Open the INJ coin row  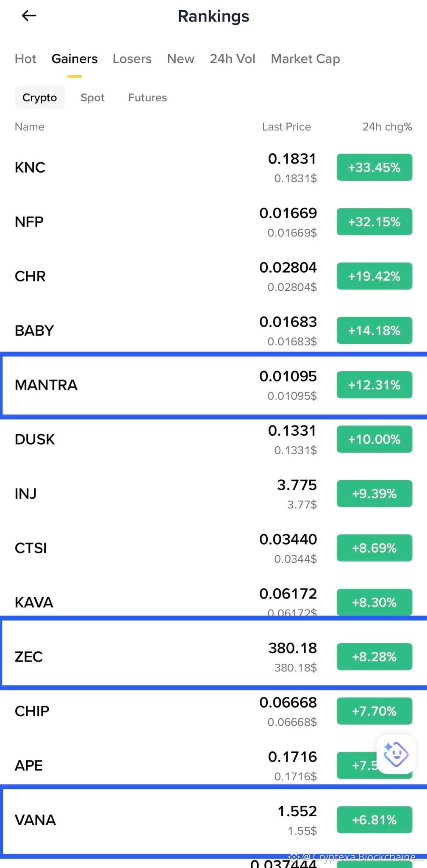point(213,493)
